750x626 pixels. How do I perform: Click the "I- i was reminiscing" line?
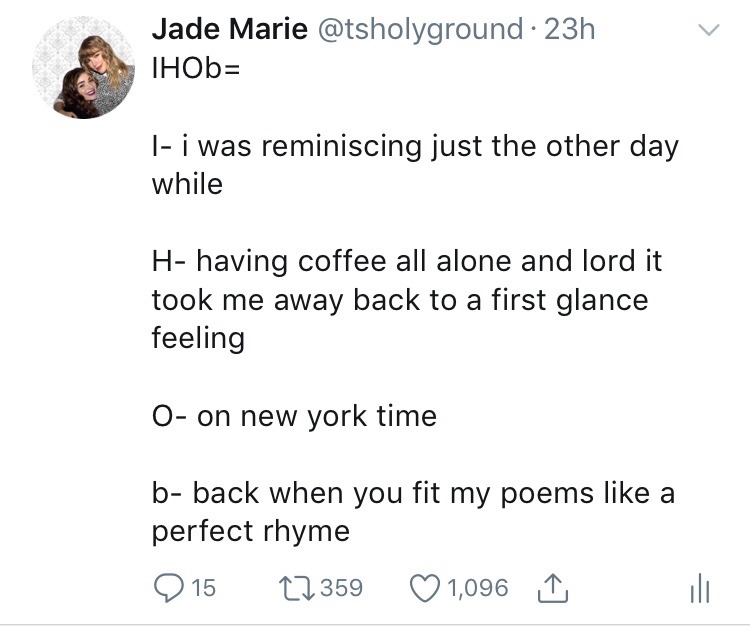414,147
